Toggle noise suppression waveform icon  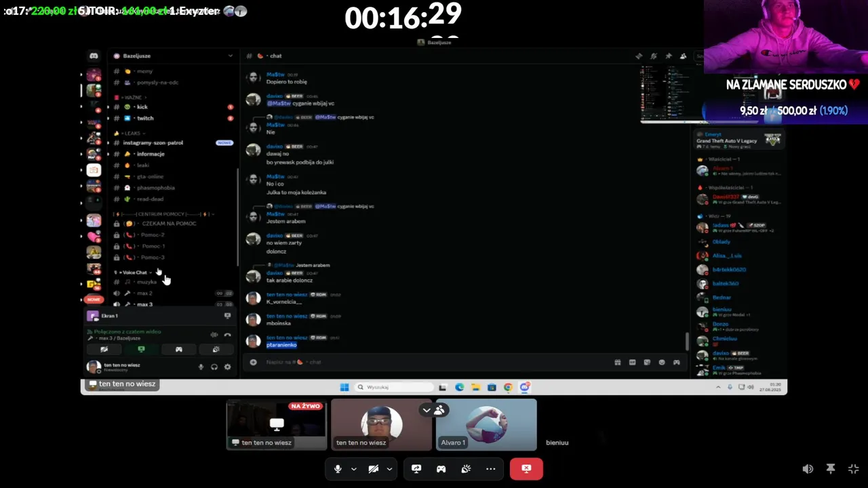pyautogui.click(x=214, y=335)
